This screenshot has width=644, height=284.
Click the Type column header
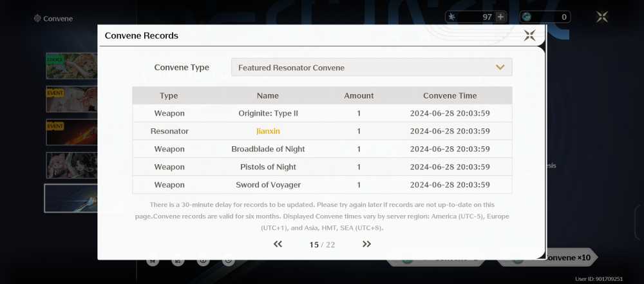pyautogui.click(x=169, y=96)
